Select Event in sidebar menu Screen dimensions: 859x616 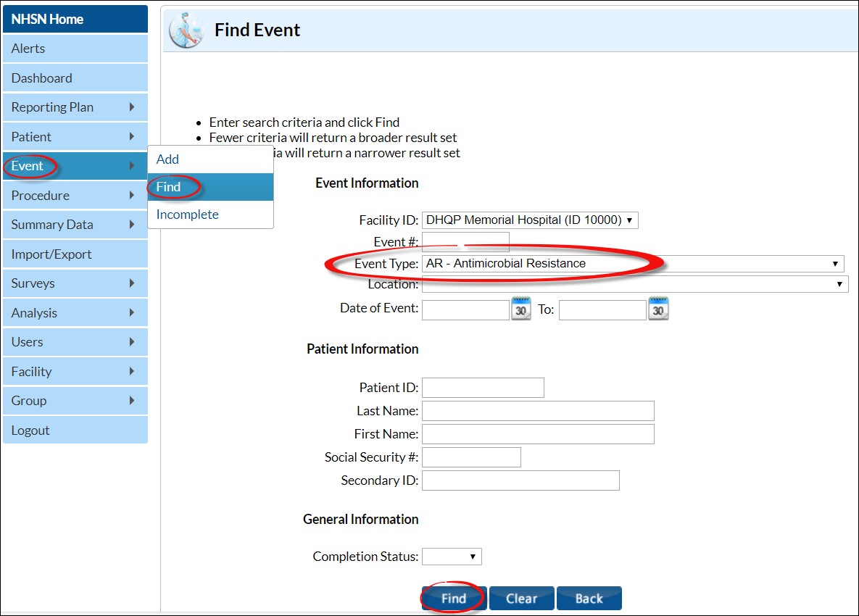pos(75,166)
